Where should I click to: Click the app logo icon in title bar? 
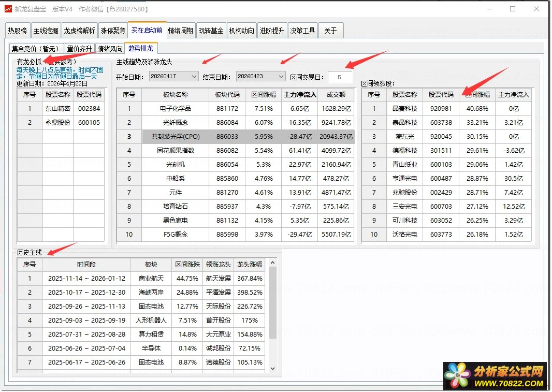[8, 9]
